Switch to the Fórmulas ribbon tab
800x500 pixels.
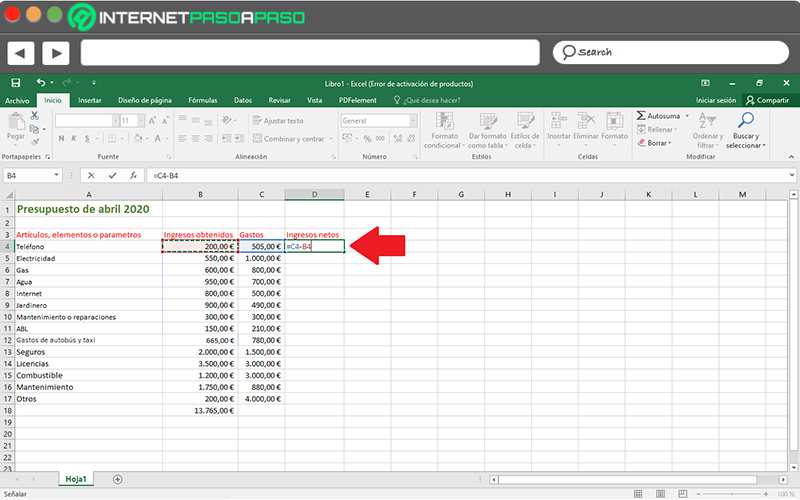click(203, 101)
